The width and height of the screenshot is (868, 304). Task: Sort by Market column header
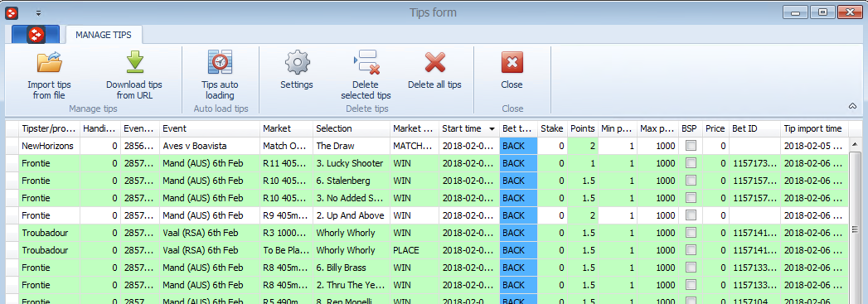click(x=286, y=128)
